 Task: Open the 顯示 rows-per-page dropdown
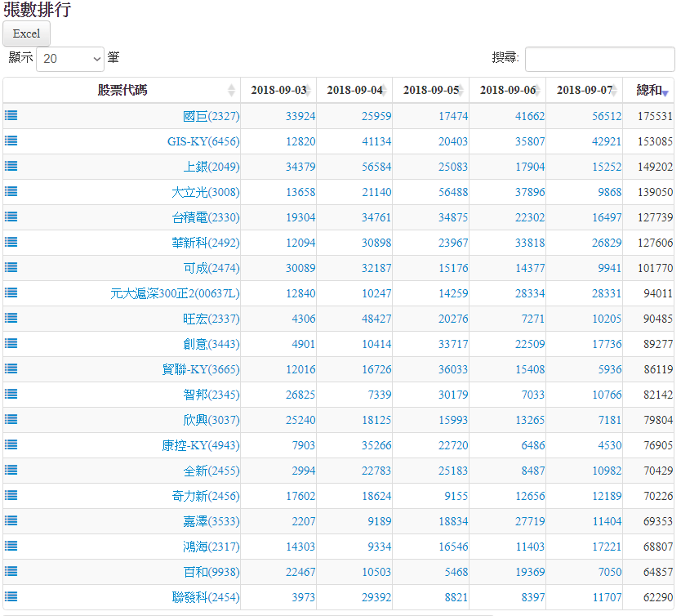coord(70,59)
